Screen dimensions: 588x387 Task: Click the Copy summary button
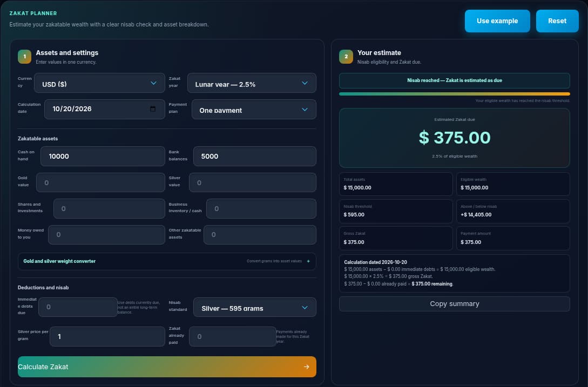pos(455,304)
